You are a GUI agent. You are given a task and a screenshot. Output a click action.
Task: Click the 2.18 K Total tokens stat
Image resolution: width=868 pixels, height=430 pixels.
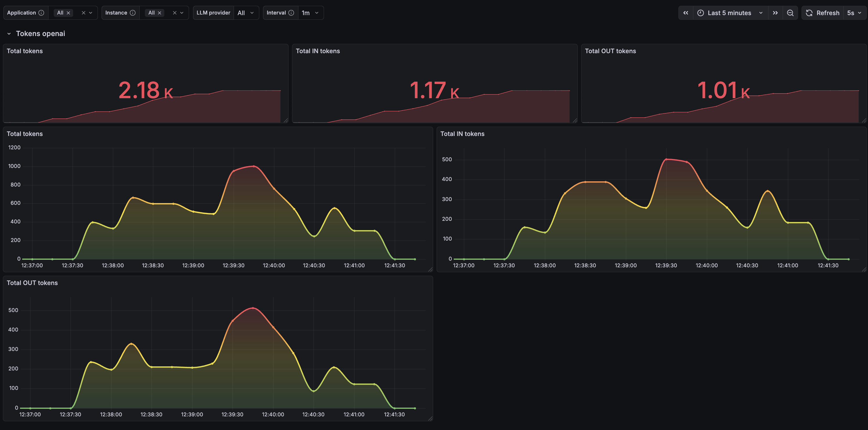pyautogui.click(x=145, y=90)
